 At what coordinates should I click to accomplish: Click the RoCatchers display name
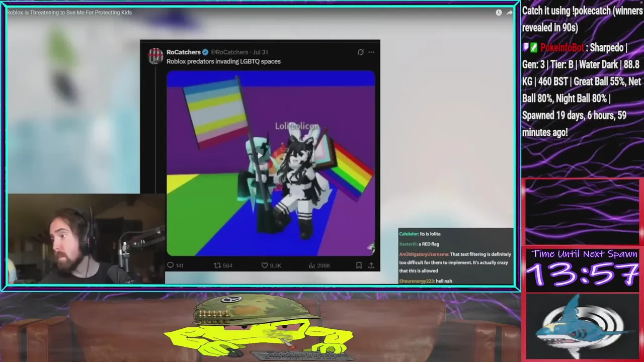[184, 52]
